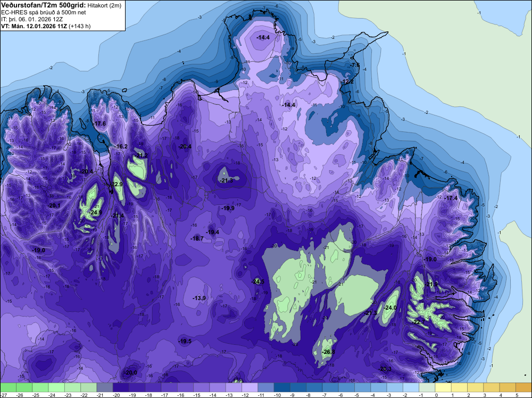532x398 pixels.
Task: Select the -19.9 temperature value
Action: [228, 209]
